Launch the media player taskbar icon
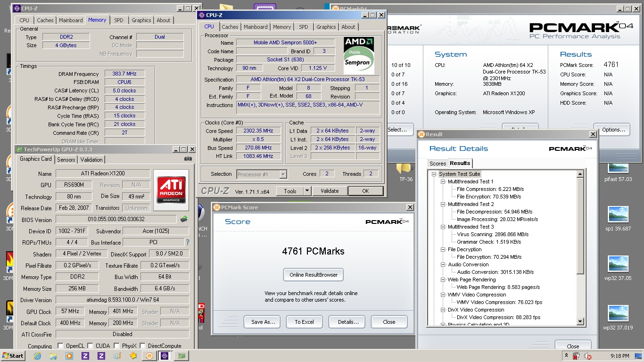 pyautogui.click(x=69, y=356)
